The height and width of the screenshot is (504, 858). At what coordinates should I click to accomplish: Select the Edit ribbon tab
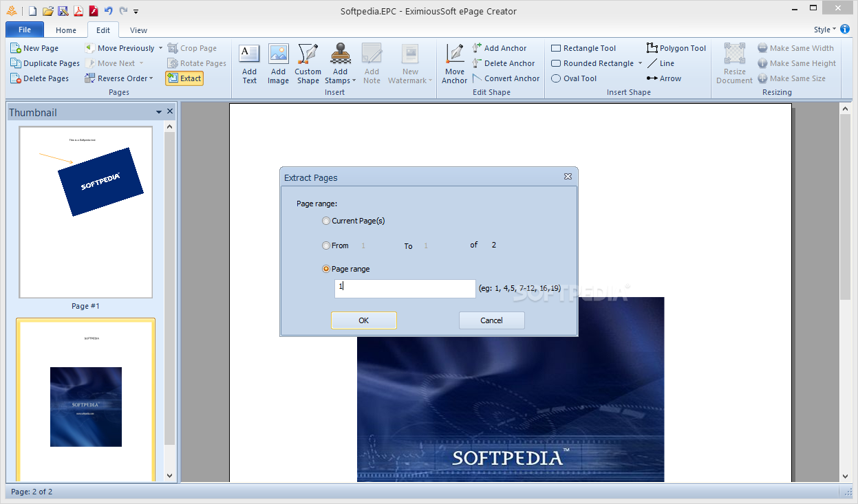pyautogui.click(x=103, y=30)
